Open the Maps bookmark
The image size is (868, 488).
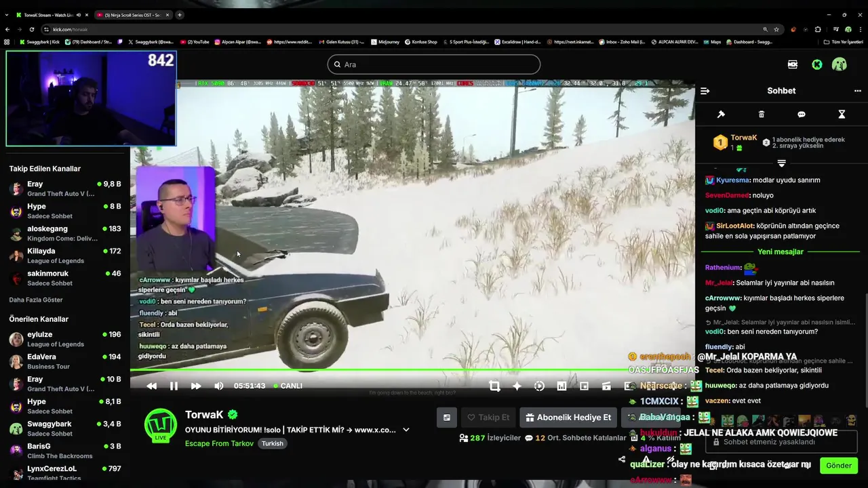coord(712,42)
